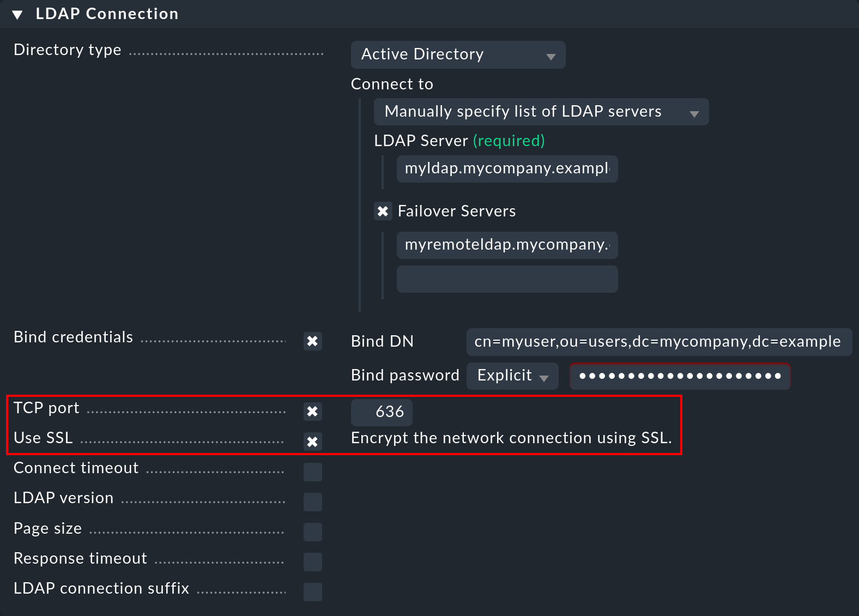Screen dimensions: 859x616
Task: Open the Connect to server list dropdown
Action: click(x=541, y=112)
